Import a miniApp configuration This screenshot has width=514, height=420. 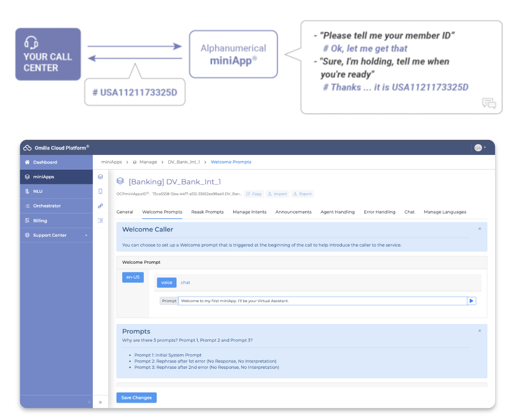(x=277, y=194)
